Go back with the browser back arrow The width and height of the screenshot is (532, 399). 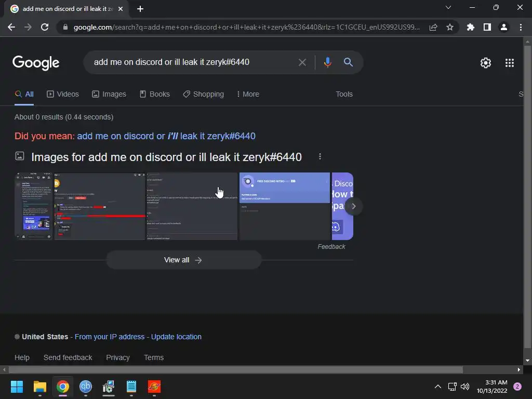click(11, 27)
